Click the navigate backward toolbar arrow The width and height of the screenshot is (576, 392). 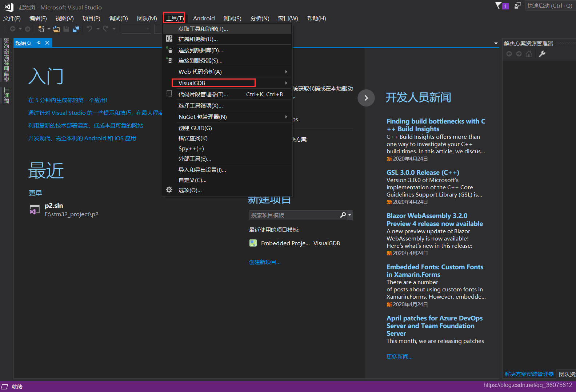[x=13, y=29]
